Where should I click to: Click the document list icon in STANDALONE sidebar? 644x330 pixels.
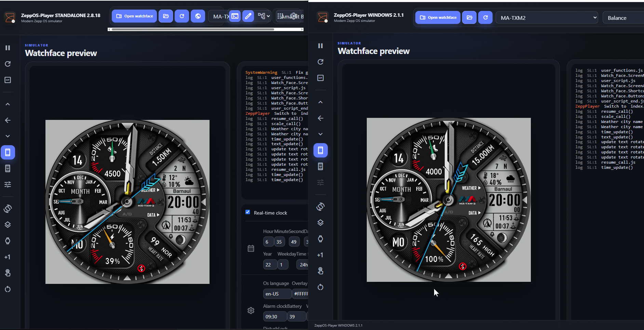point(8,168)
